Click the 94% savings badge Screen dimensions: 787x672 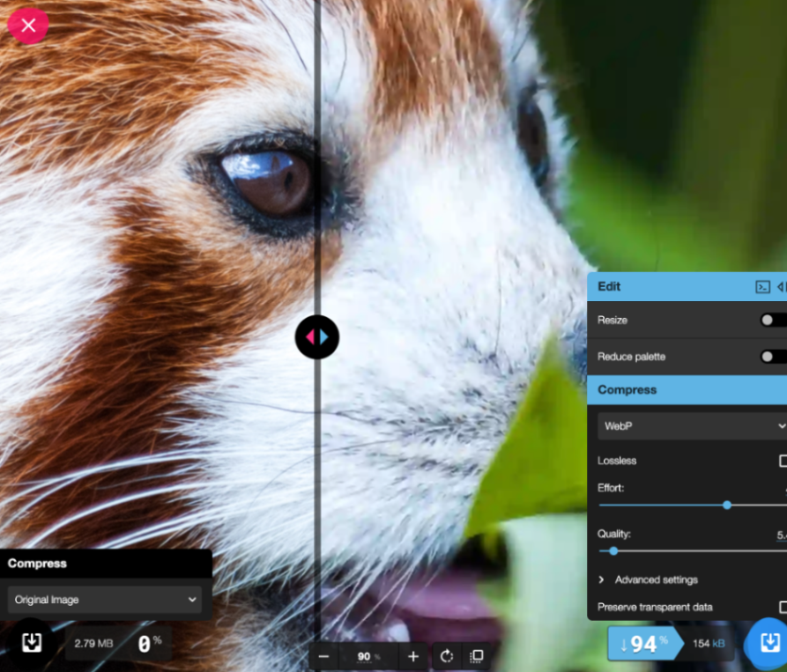pyautogui.click(x=645, y=644)
